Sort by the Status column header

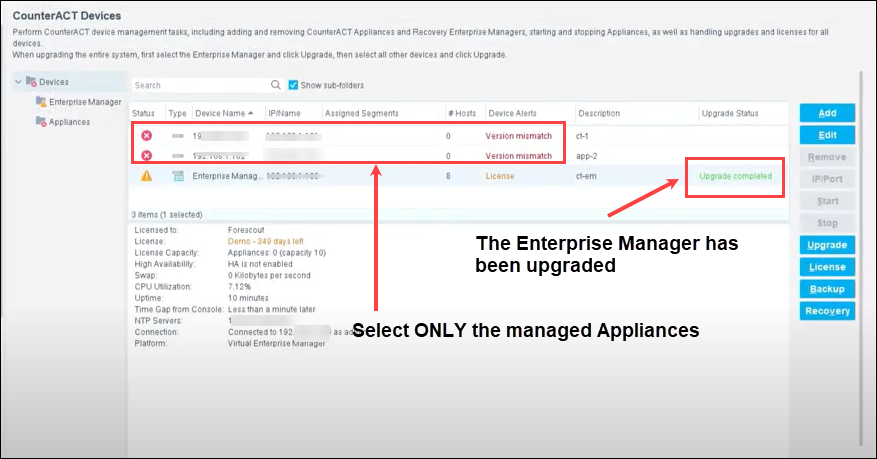tap(143, 113)
